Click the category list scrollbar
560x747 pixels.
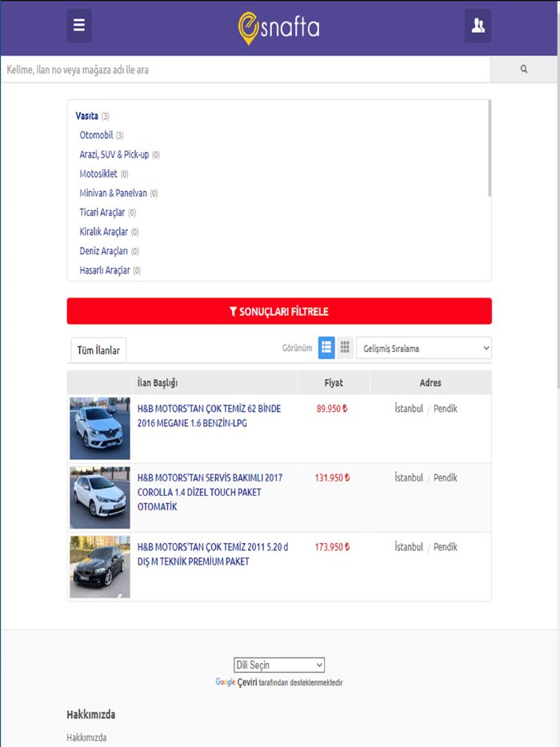(x=490, y=148)
